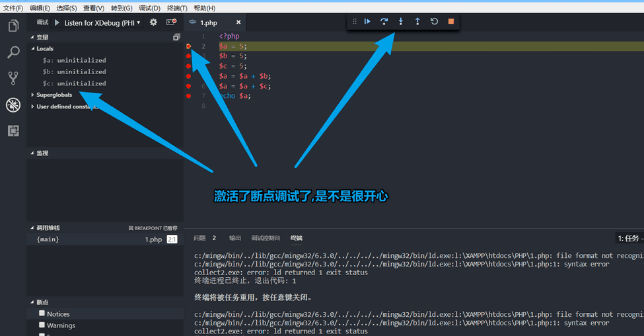Open the 调试(D) menu
The width and height of the screenshot is (644, 336).
pyautogui.click(x=149, y=8)
